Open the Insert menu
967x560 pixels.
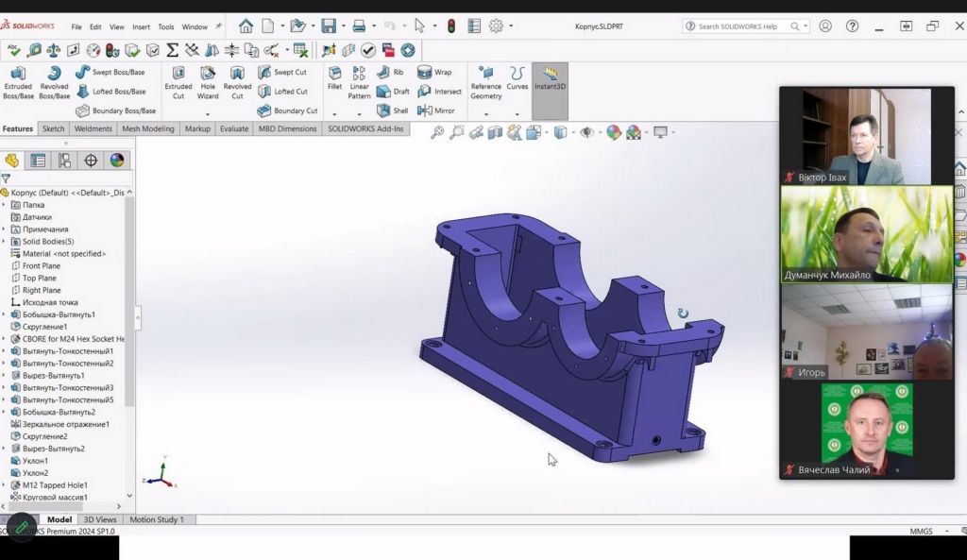[x=141, y=27]
